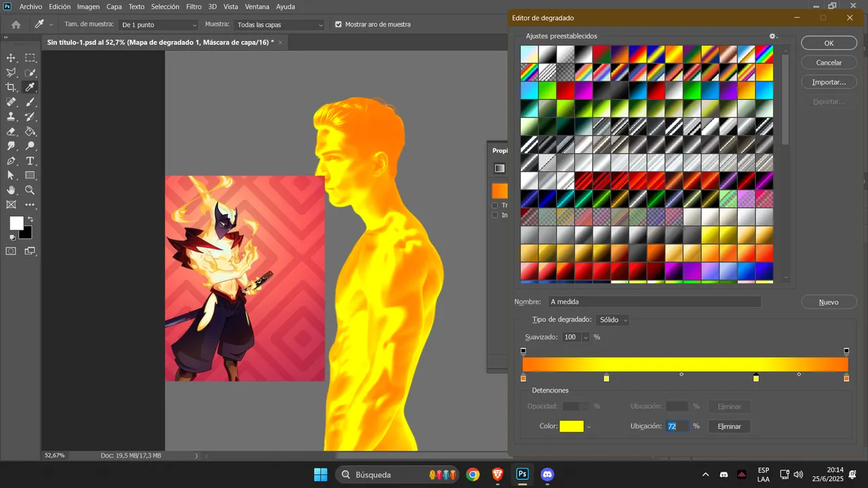
Task: Select the Clone Stamp tool
Action: [x=11, y=117]
